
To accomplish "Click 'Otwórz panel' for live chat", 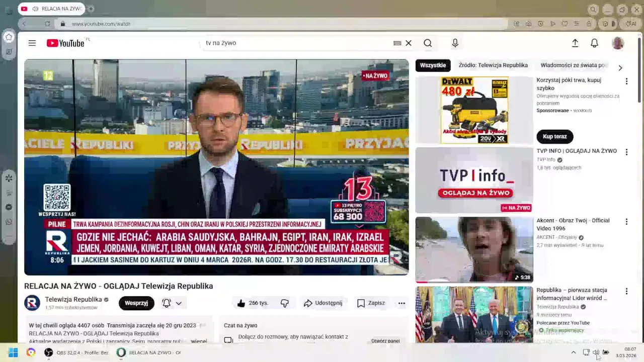I will (x=385, y=341).
